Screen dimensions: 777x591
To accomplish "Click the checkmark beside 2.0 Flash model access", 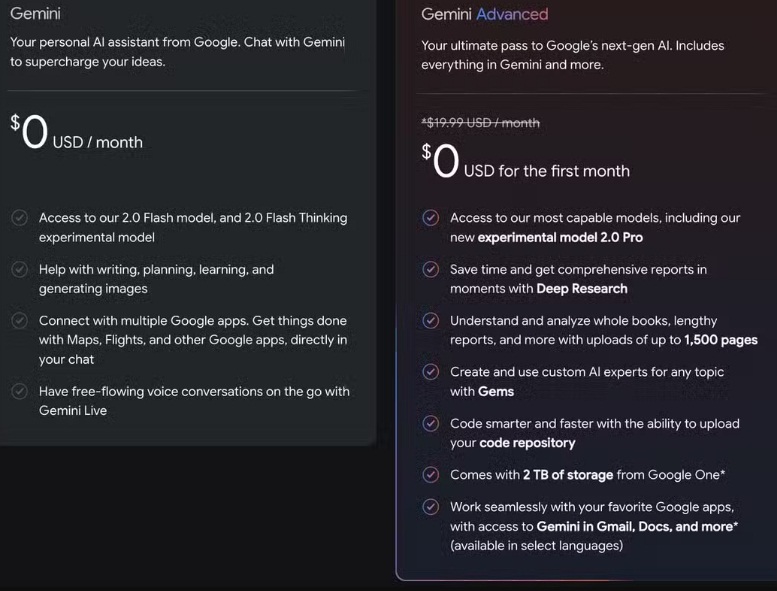I will point(19,218).
